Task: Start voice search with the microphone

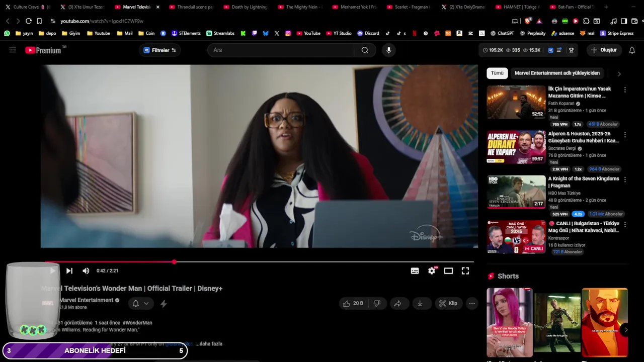Action: pyautogui.click(x=388, y=50)
